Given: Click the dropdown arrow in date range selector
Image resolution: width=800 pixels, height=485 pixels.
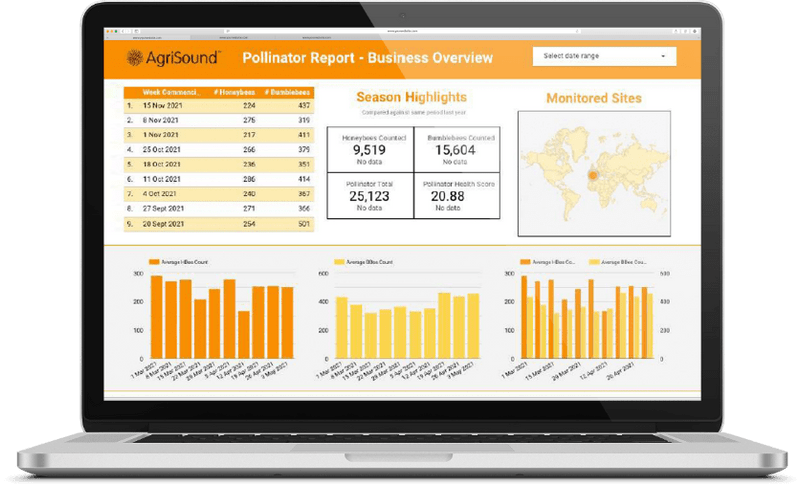Looking at the screenshot, I should click(662, 56).
